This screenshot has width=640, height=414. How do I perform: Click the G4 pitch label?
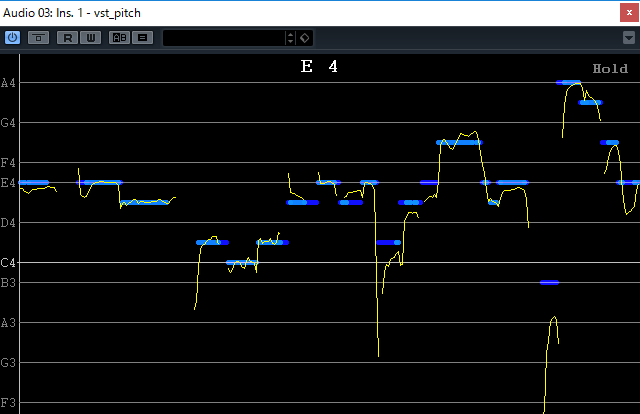pyautogui.click(x=8, y=122)
